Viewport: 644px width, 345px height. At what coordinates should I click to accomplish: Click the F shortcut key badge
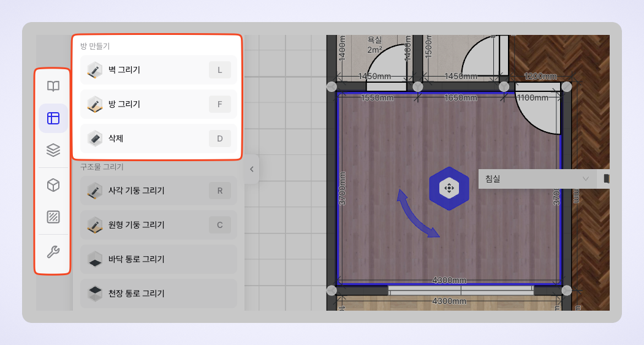(x=220, y=104)
